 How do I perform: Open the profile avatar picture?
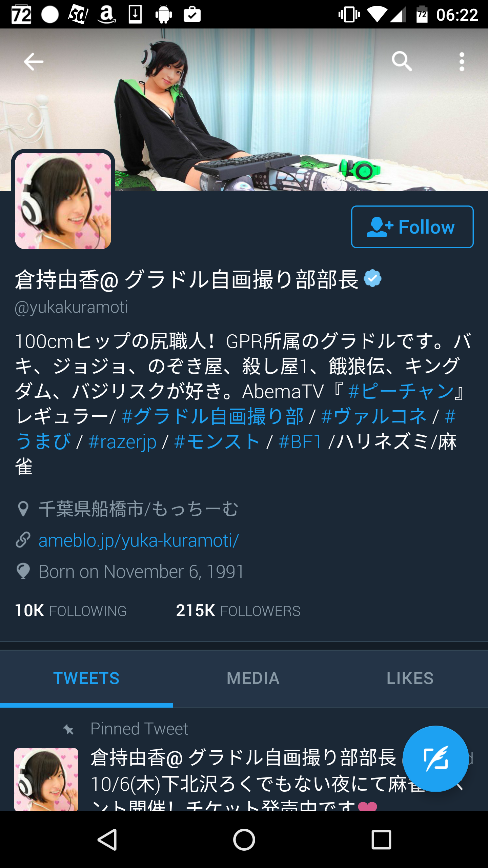(63, 201)
